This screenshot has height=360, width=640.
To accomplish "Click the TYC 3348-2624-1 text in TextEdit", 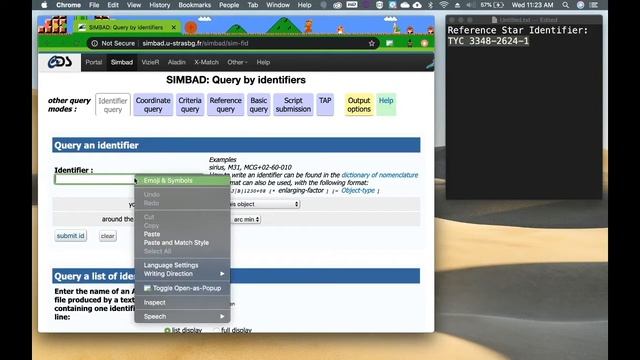I will 488,41.
